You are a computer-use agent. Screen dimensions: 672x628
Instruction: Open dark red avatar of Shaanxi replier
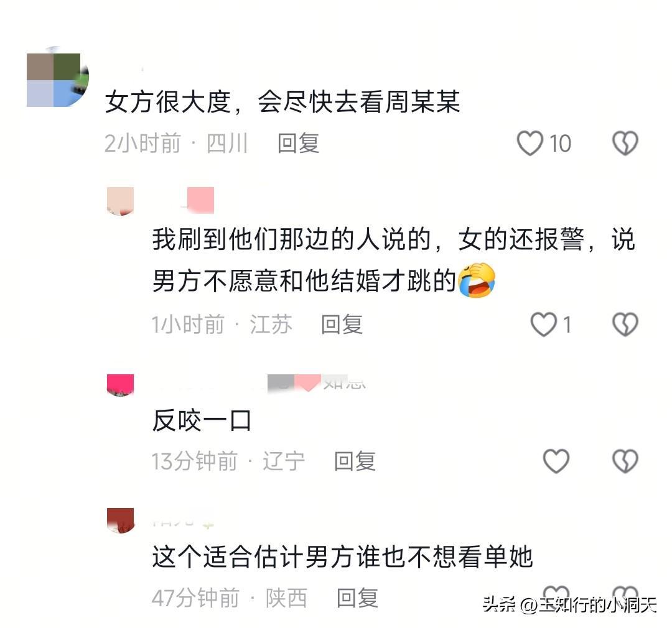[121, 520]
